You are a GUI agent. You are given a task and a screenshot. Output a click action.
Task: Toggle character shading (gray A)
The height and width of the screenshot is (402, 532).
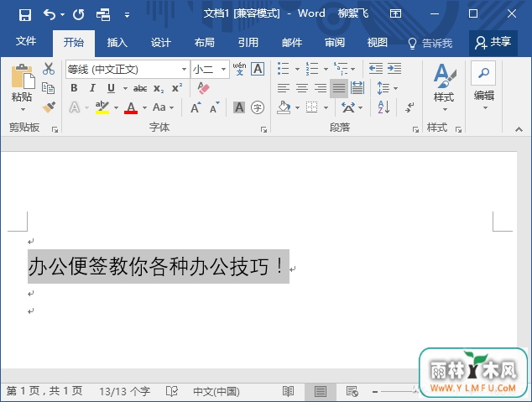click(239, 107)
